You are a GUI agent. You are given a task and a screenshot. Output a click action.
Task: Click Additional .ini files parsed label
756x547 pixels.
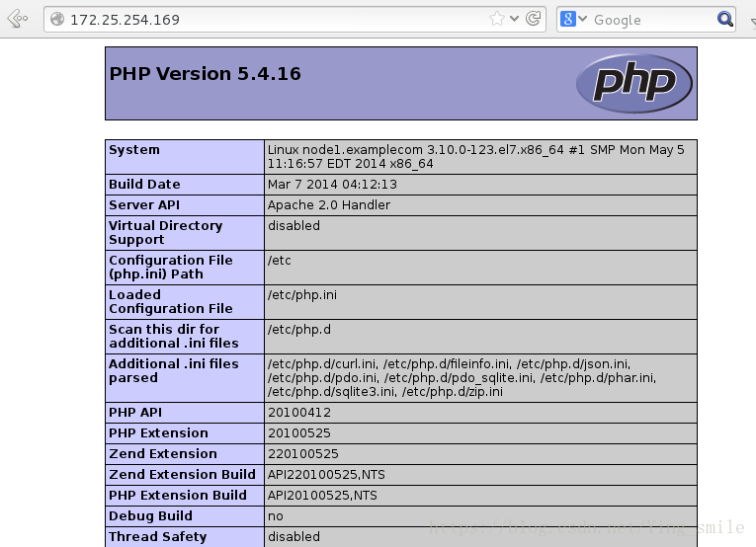click(174, 371)
